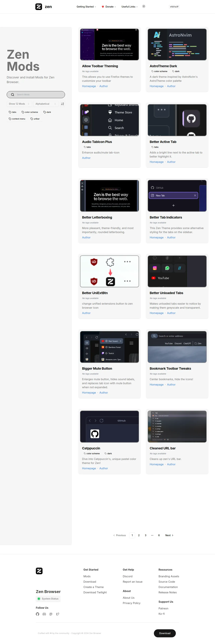Screen dimensions: 215x644
Task: Open Discord link under Get Help
Action: (x=127, y=576)
